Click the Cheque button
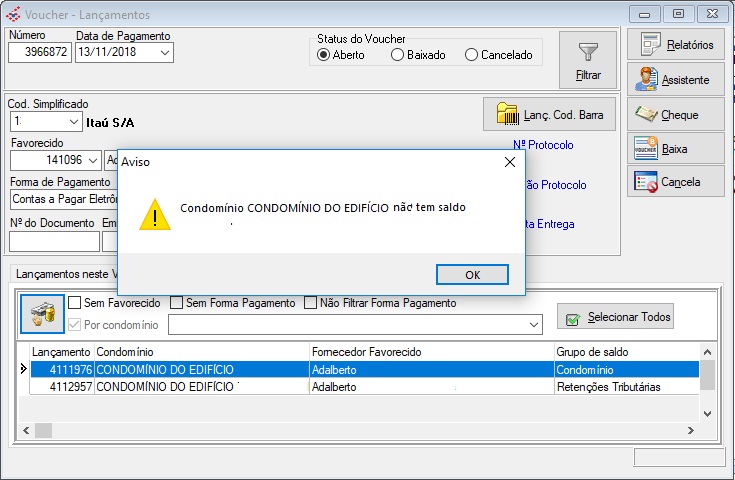This screenshot has height=480, width=735. tap(675, 115)
